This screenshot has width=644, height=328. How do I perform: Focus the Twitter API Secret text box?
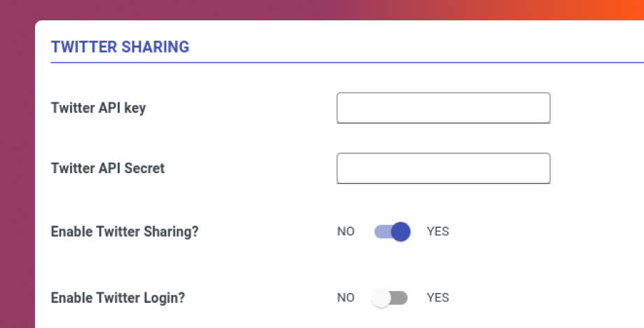443,168
